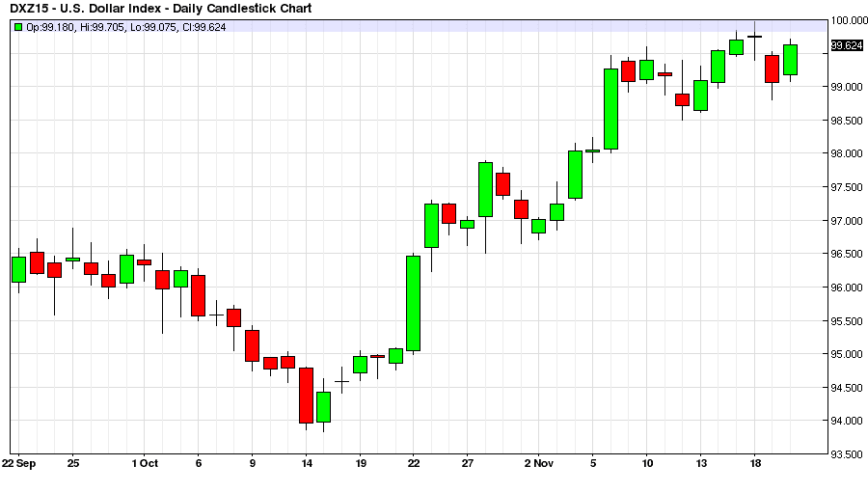Click the 97.500 price axis label
Image resolution: width=868 pixels, height=493 pixels.
pyautogui.click(x=847, y=187)
